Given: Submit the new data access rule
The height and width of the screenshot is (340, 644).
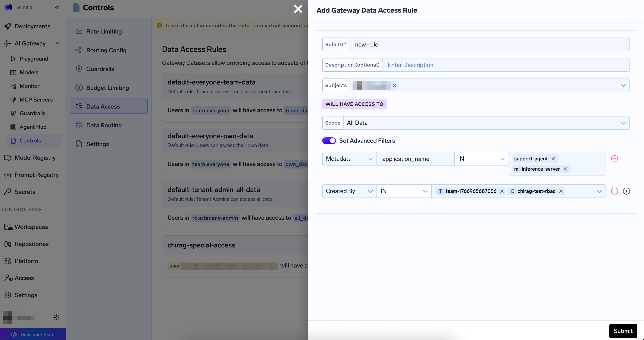Looking at the screenshot, I should pos(623,331).
